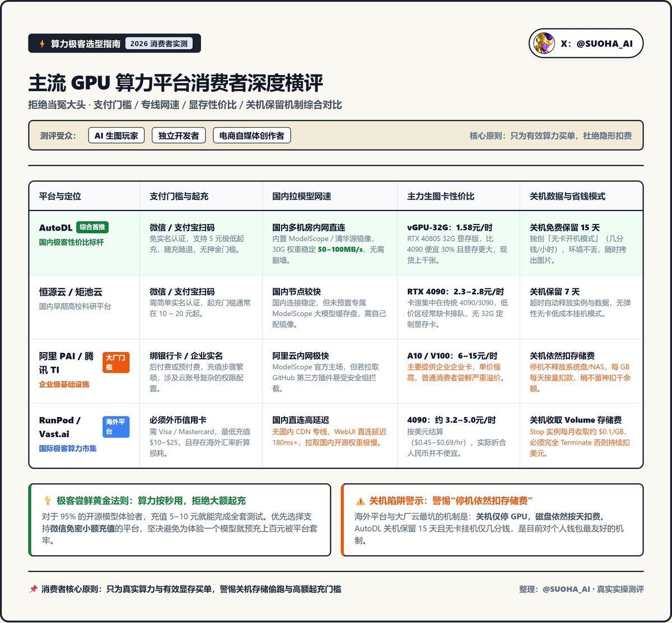This screenshot has height=623, width=672.
Task: Click the bold '微信免密小额充值' phrase
Action: click(x=82, y=530)
